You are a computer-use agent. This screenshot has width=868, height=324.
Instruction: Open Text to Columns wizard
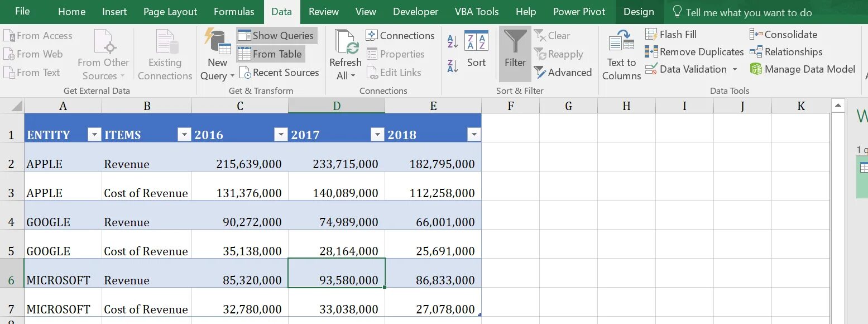pyautogui.click(x=621, y=55)
